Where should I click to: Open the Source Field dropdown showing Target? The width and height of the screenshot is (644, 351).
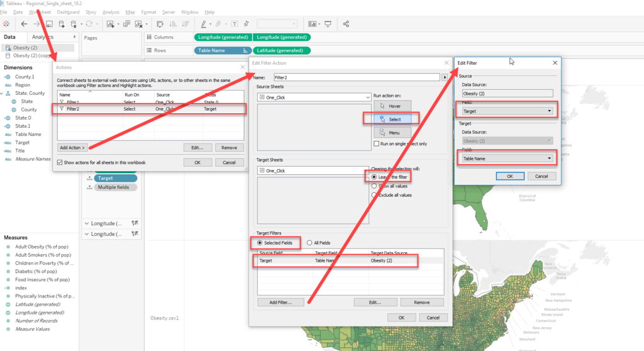pyautogui.click(x=508, y=111)
